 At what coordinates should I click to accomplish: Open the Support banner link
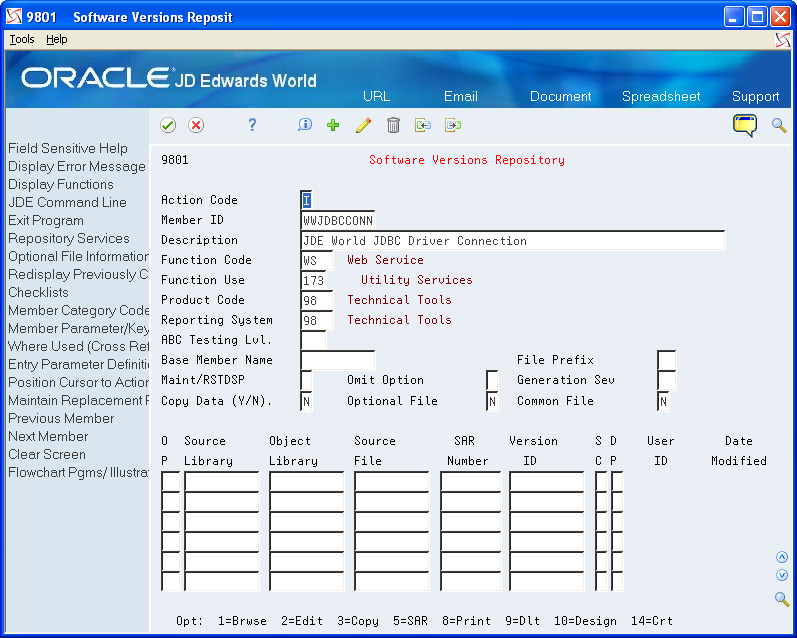pos(755,96)
